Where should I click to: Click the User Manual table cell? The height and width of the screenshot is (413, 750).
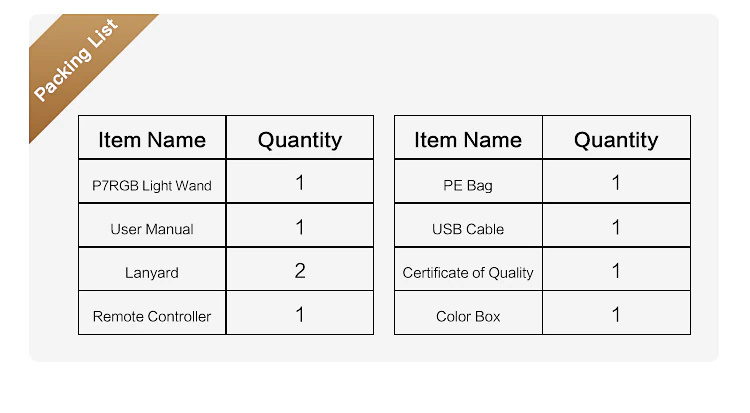pos(152,225)
